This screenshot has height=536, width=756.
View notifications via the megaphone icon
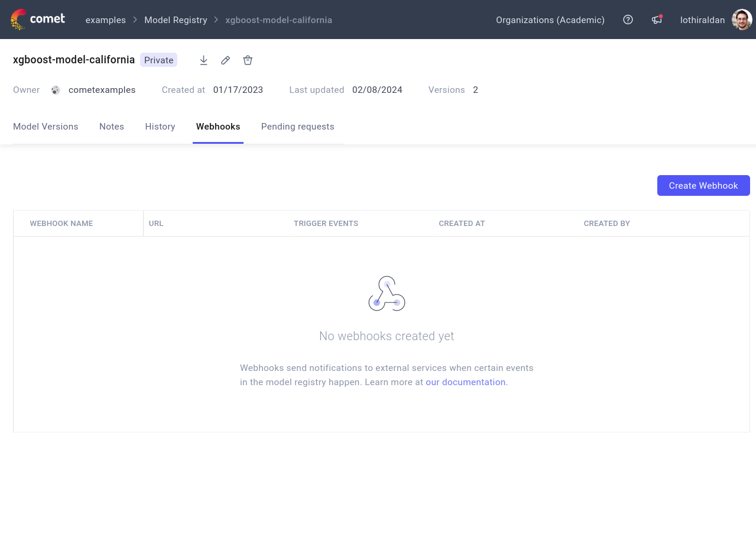point(656,20)
